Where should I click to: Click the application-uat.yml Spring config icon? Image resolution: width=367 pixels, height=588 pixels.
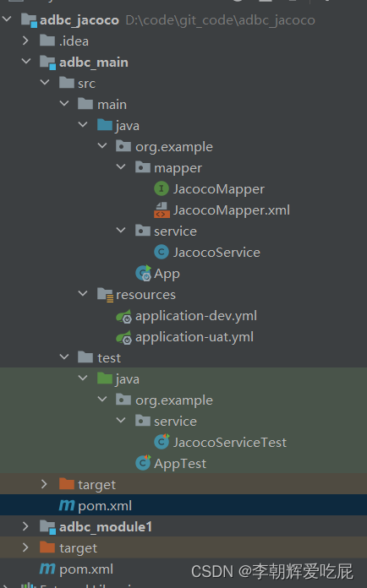123,337
